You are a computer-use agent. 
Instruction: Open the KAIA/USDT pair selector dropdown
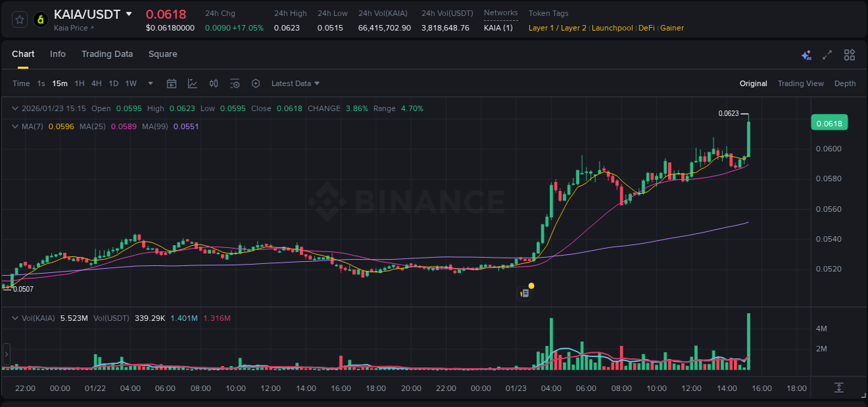coord(129,13)
